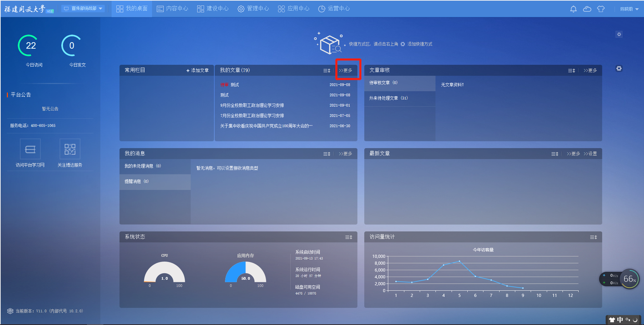Expand the 陈晓蔚 user menu
644x325 pixels.
coord(629,9)
